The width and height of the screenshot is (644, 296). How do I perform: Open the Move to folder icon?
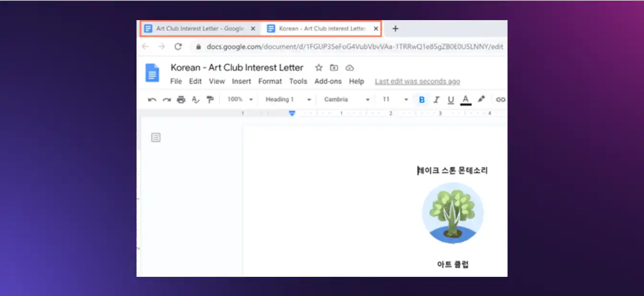click(x=334, y=68)
